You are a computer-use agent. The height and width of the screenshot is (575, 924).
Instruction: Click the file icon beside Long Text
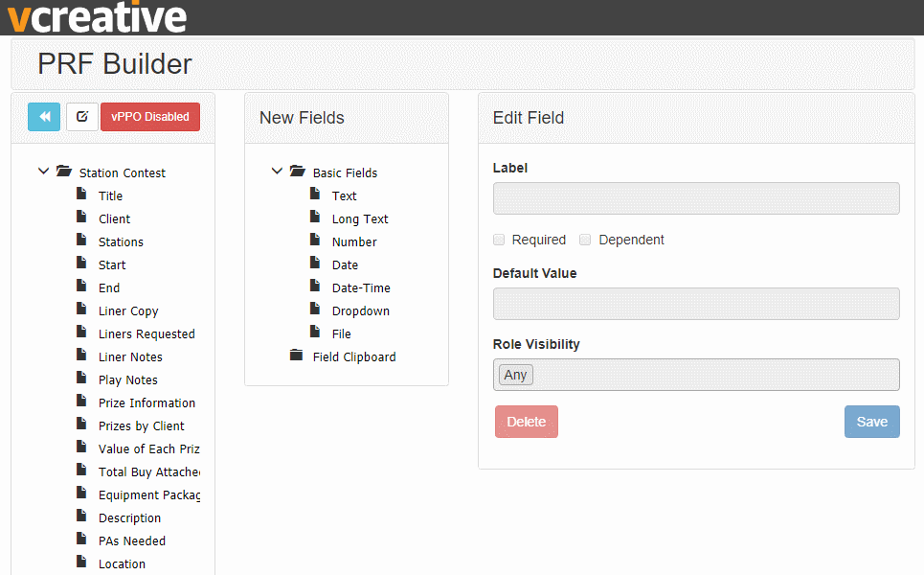315,217
